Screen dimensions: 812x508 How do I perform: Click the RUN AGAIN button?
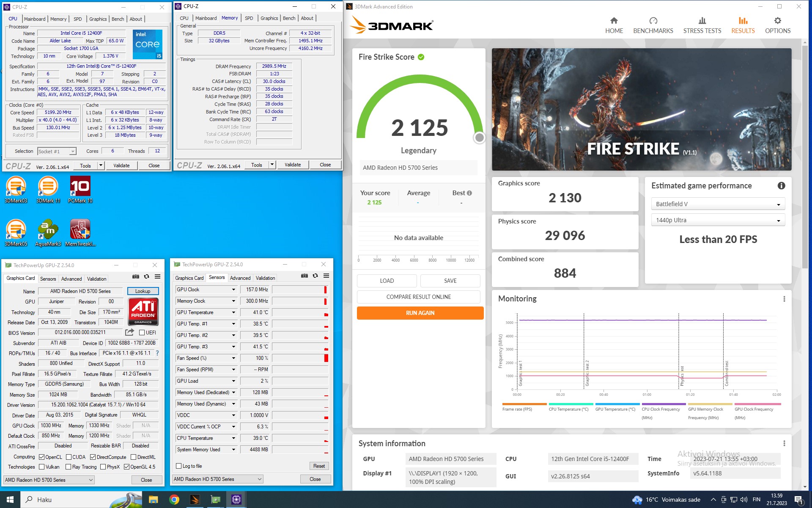coord(420,313)
